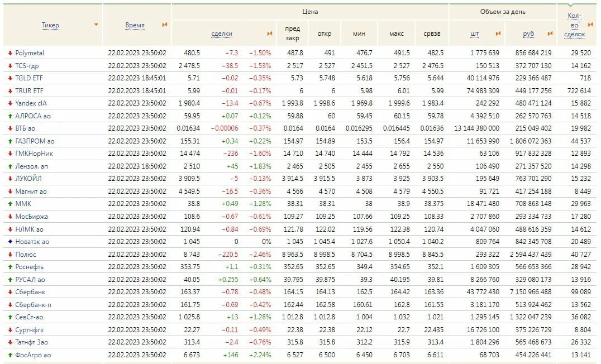The image size is (601, 364).
Task: Open the TCS-гдр ticker row
Action: pos(27,65)
